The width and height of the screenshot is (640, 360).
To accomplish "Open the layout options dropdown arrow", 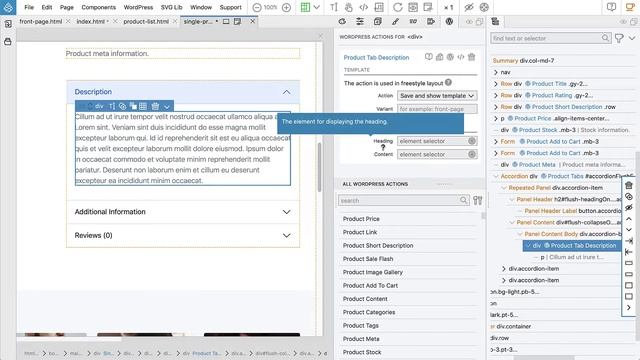I will [317, 7].
